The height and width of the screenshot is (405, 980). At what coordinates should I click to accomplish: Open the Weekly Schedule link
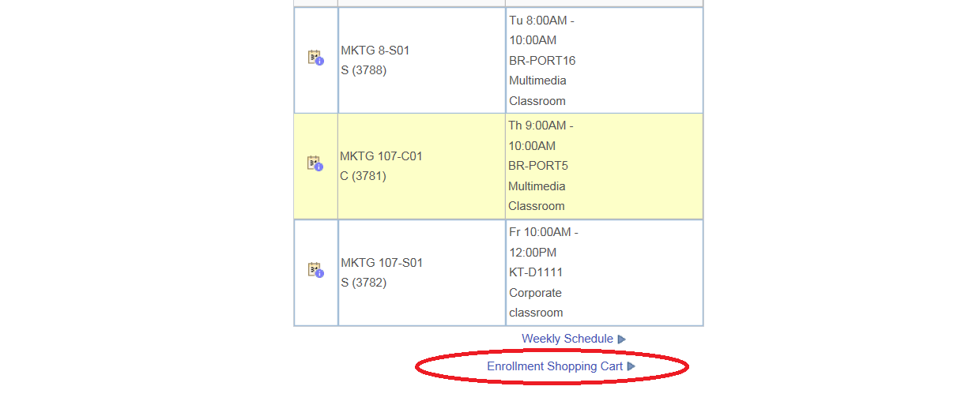(567, 339)
